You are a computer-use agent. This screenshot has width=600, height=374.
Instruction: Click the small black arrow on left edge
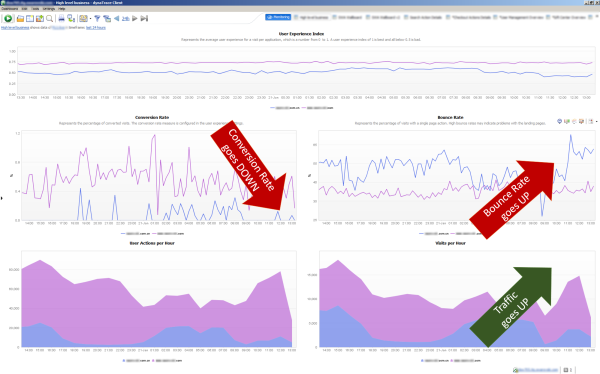coord(2,198)
